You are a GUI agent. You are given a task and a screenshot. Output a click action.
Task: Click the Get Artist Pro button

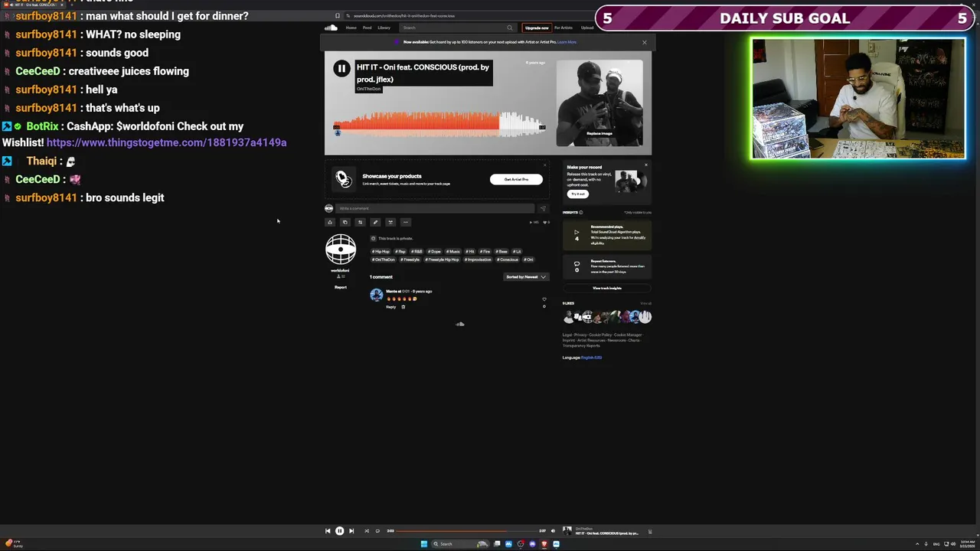click(516, 179)
